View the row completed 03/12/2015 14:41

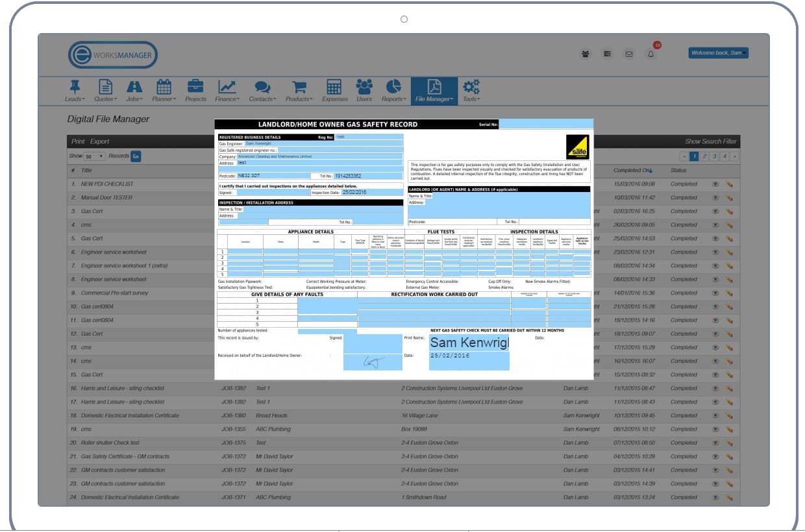point(715,470)
